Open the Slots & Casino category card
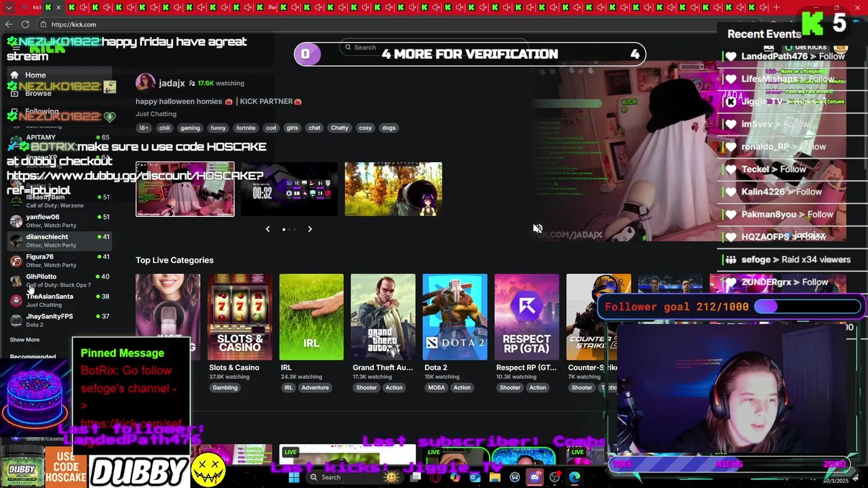Image resolution: width=868 pixels, height=488 pixels. point(239,317)
